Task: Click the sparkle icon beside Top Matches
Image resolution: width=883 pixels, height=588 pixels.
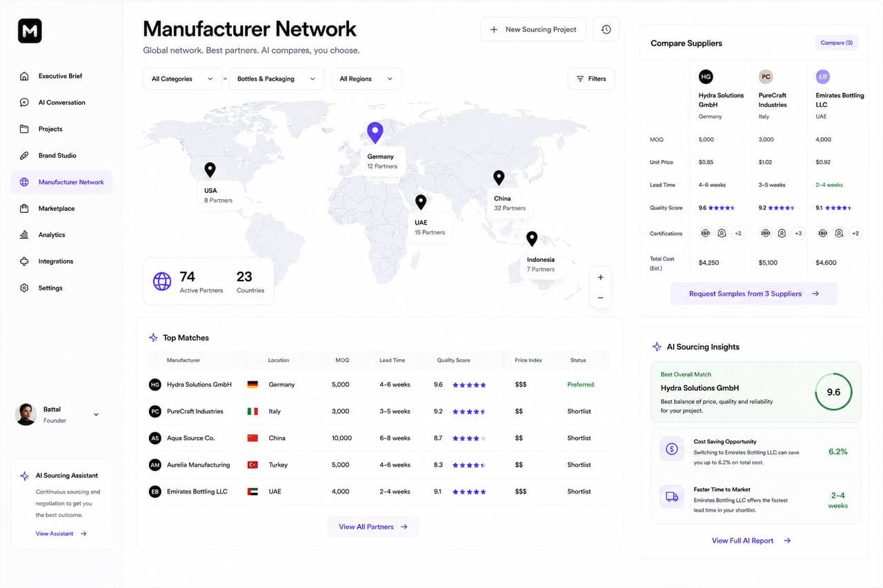Action: click(x=153, y=338)
